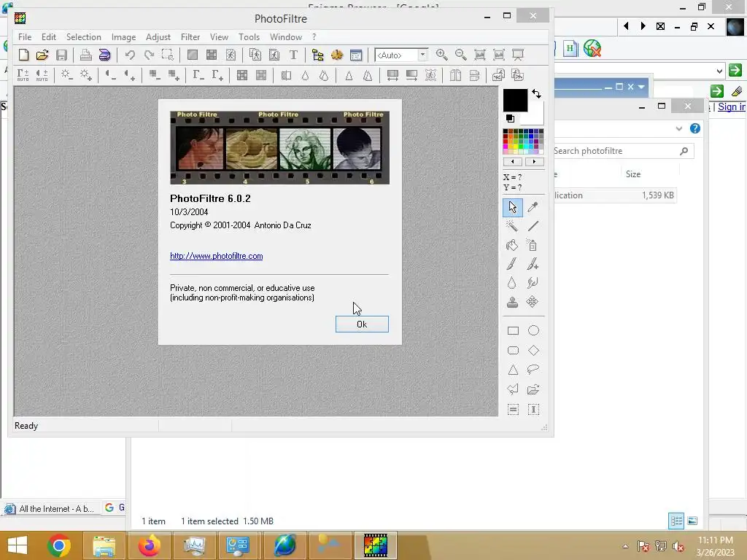Viewport: 747px width, 560px height.
Task: Select the Rhombus selection shape
Action: point(533,351)
